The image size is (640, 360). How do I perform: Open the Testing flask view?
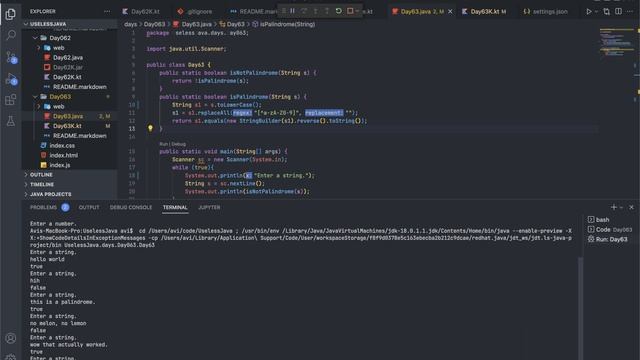[11, 121]
